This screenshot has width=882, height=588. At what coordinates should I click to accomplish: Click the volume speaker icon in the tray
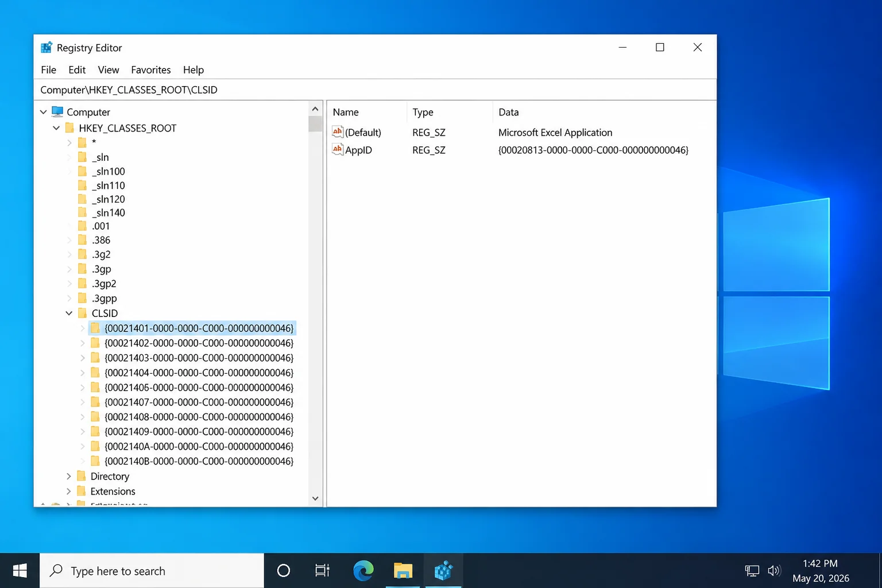774,571
